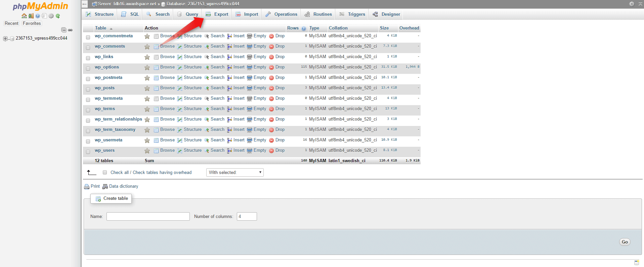Select the wp_users row checkbox

(88, 152)
